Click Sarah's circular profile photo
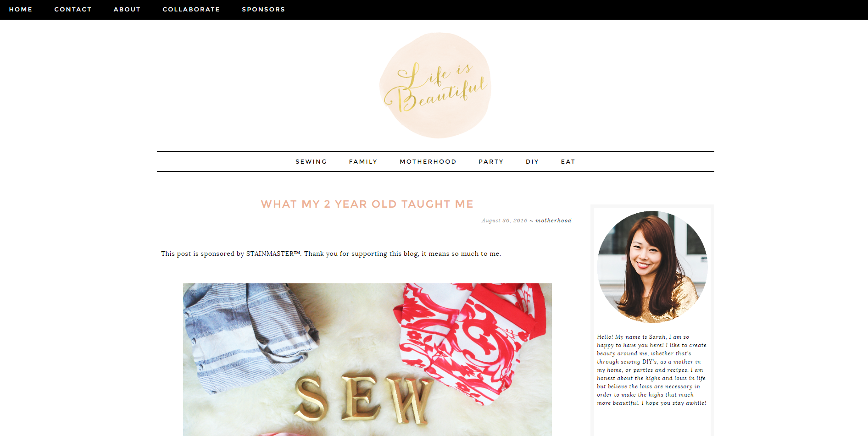This screenshot has height=436, width=868. [652, 267]
